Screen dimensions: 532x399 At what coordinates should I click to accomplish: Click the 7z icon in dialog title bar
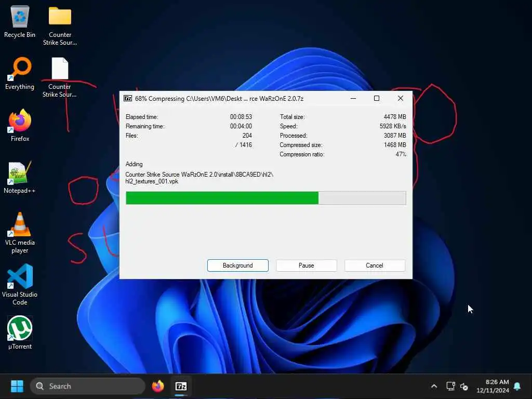coord(128,98)
